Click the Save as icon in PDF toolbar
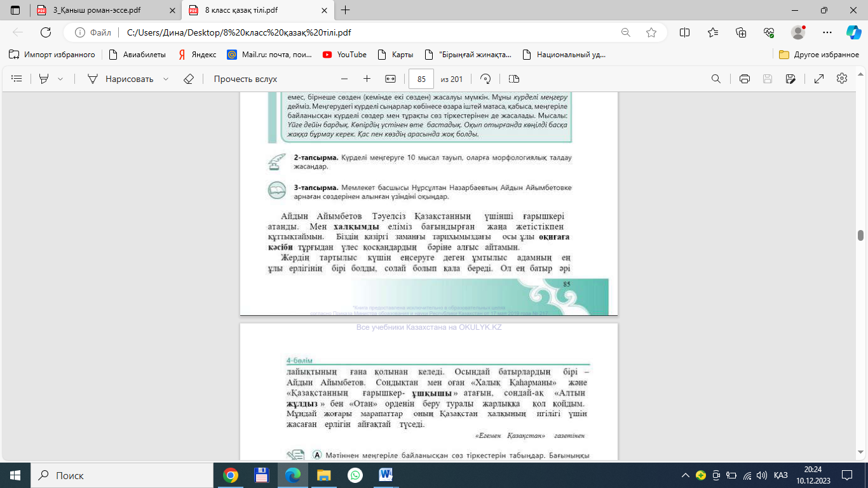This screenshot has height=488, width=868. [x=790, y=79]
